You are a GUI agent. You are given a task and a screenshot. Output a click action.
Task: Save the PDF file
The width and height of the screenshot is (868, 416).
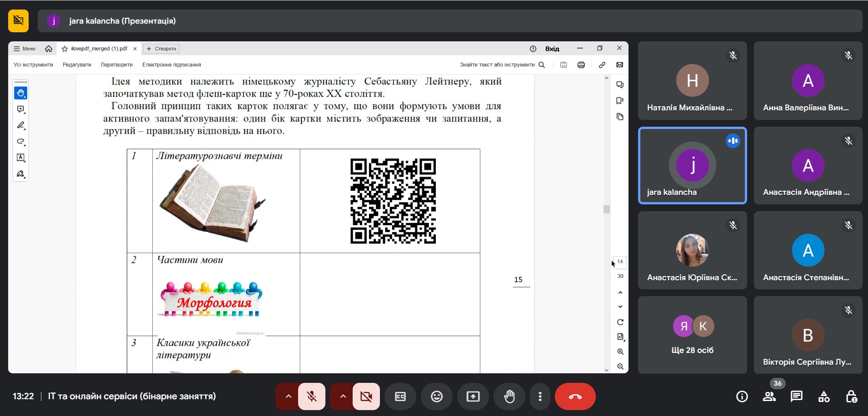point(564,65)
